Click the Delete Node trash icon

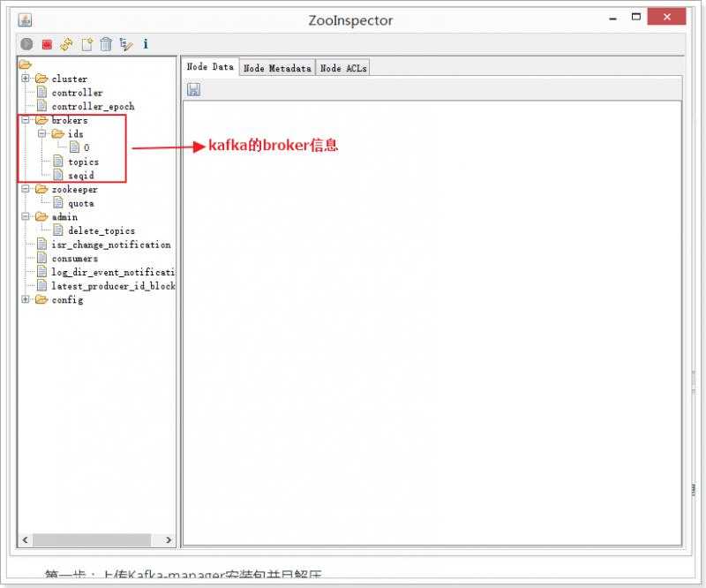point(106,44)
